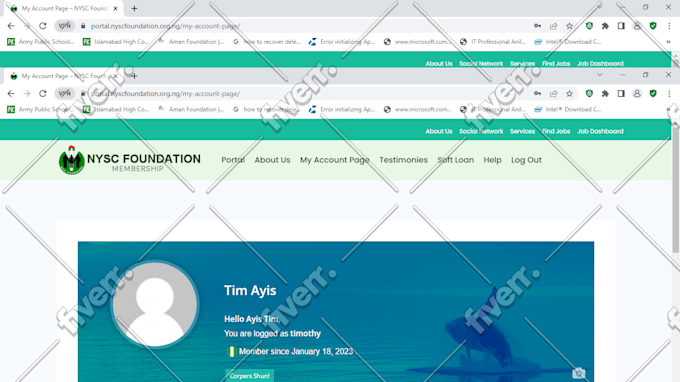
Task: Open About Us in the front window's green top bar
Action: coord(438,131)
